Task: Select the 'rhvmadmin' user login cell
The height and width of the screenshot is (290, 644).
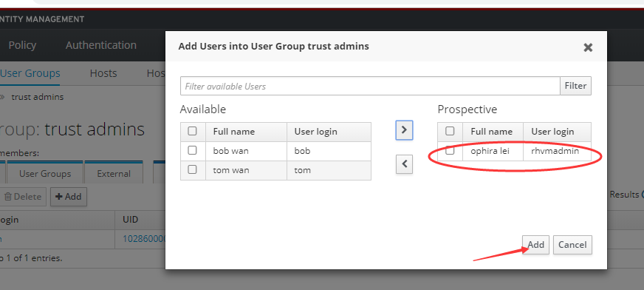Action: tap(557, 151)
